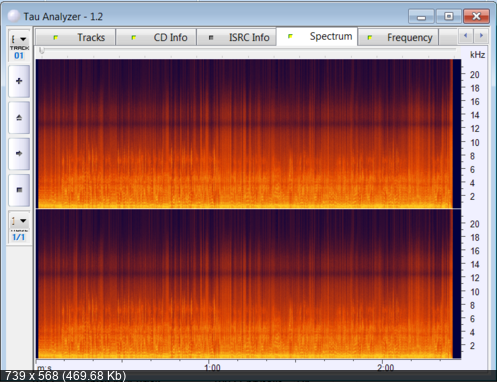Open the track selector dropdown
497x382 pixels.
(19, 39)
